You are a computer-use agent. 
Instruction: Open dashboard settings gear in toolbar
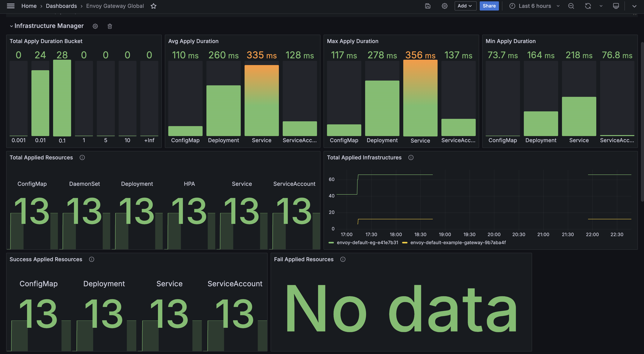[x=444, y=6]
